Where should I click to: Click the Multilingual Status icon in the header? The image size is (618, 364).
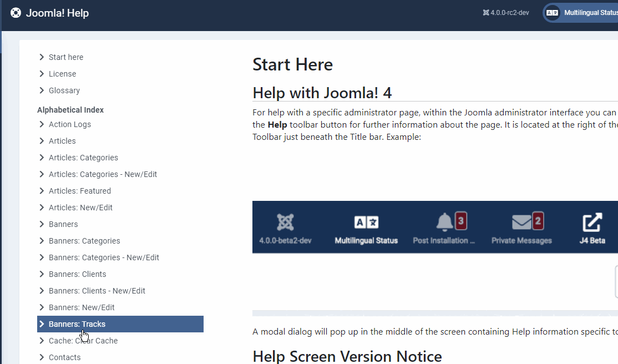(552, 13)
